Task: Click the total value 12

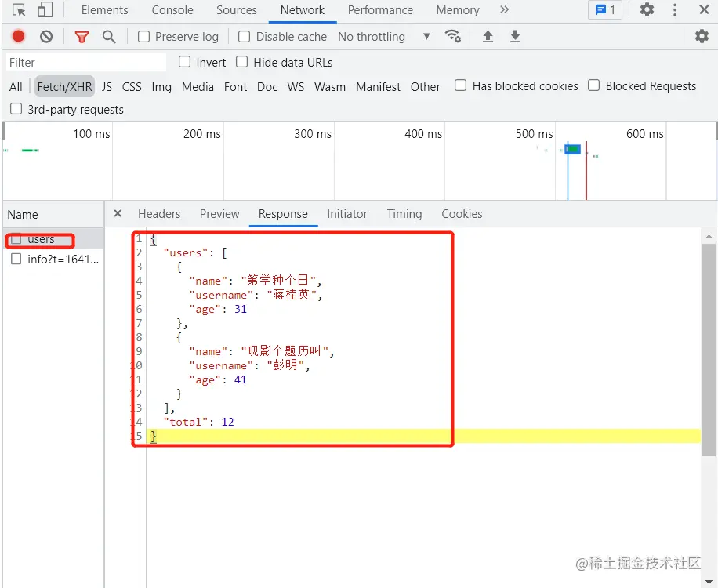Action: click(x=227, y=422)
